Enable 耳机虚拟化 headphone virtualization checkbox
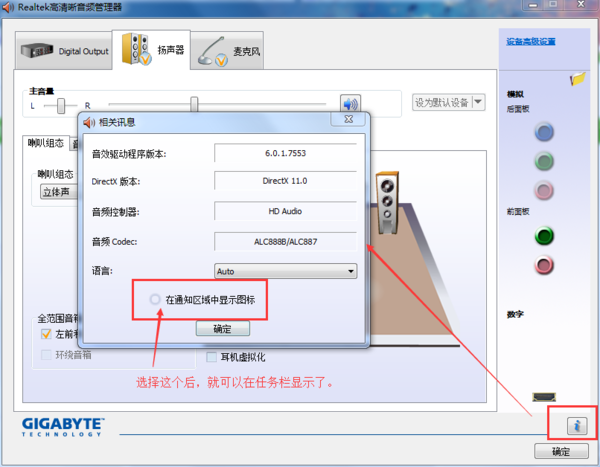600x467 pixels. coord(212,357)
